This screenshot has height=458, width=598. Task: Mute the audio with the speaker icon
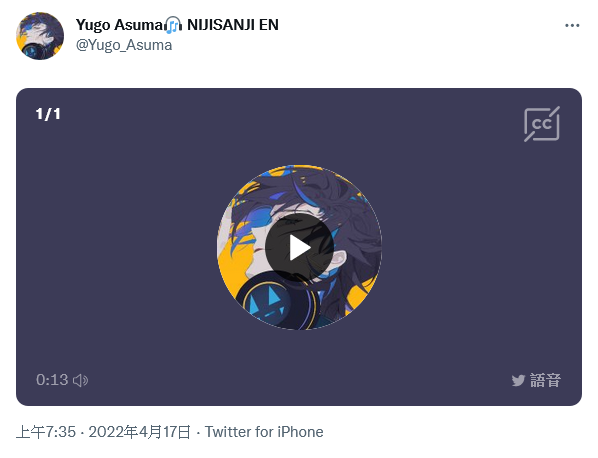coord(80,380)
